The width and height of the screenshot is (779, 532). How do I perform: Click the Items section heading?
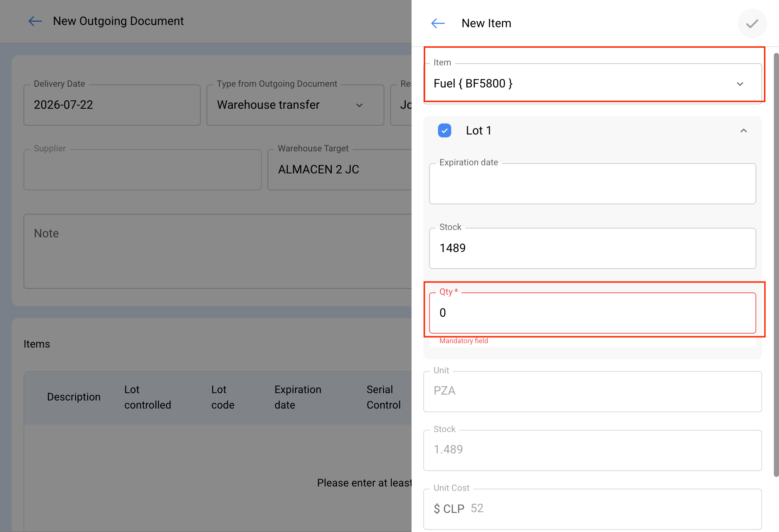tap(37, 344)
